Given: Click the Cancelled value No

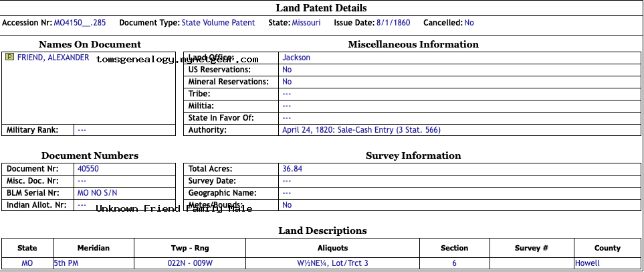Looking at the screenshot, I should coord(469,23).
